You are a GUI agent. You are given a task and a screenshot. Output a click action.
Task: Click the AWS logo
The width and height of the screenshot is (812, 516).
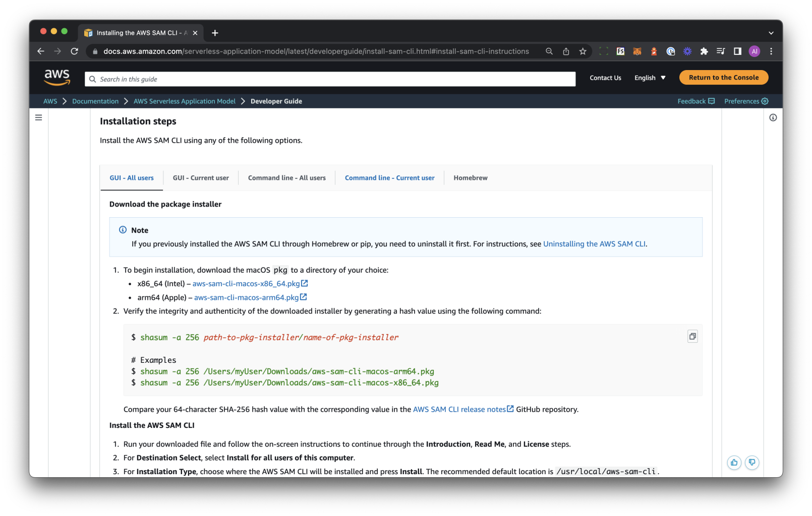pos(57,77)
